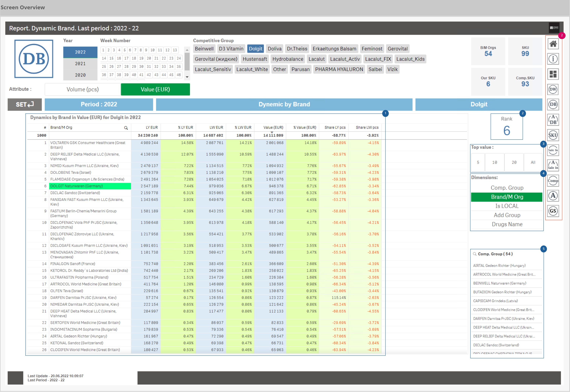
Task: Search the Brand/M Org column via magnifier
Action: pyautogui.click(x=126, y=128)
